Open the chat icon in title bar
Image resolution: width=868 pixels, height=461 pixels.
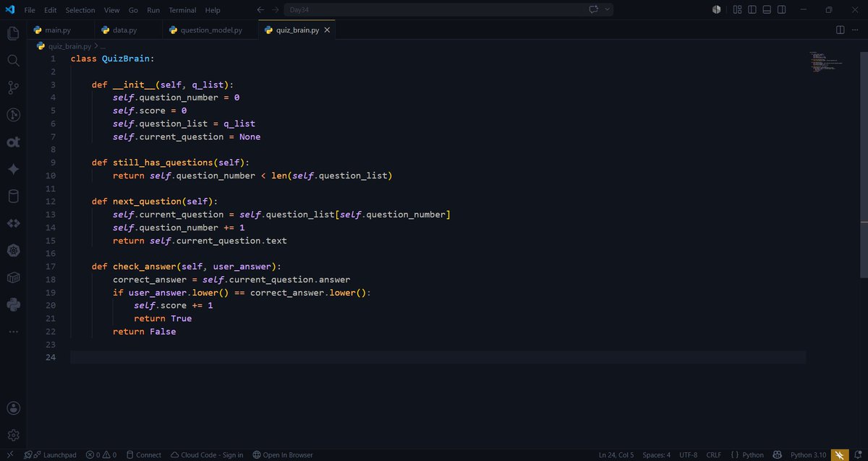tap(594, 10)
